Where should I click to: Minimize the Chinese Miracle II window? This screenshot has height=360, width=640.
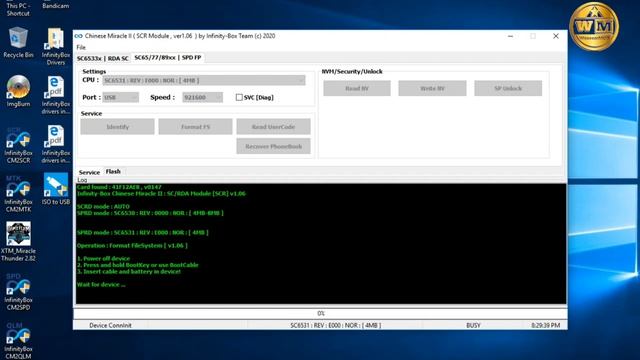point(510,36)
